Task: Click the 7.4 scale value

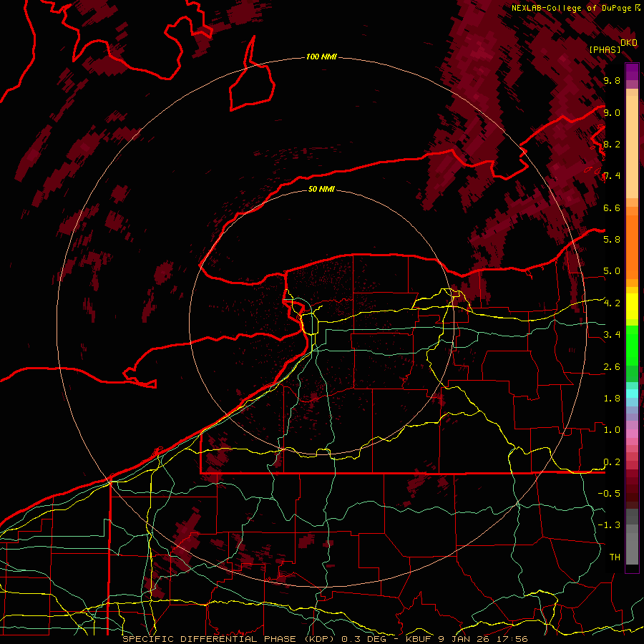Action: tap(612, 176)
